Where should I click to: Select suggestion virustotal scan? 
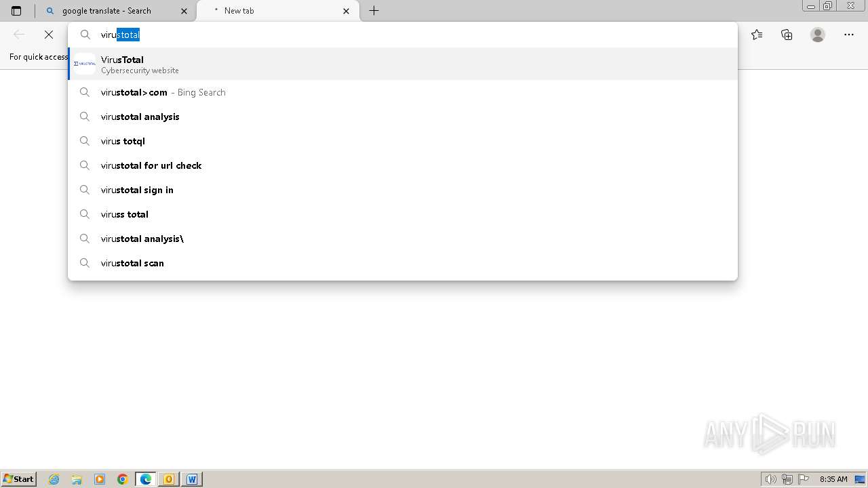(x=403, y=263)
